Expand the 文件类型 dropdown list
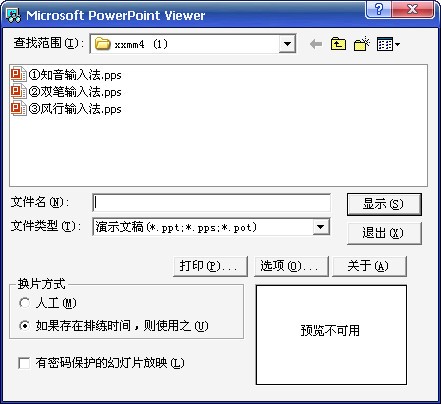This screenshot has width=441, height=404. pos(321,227)
